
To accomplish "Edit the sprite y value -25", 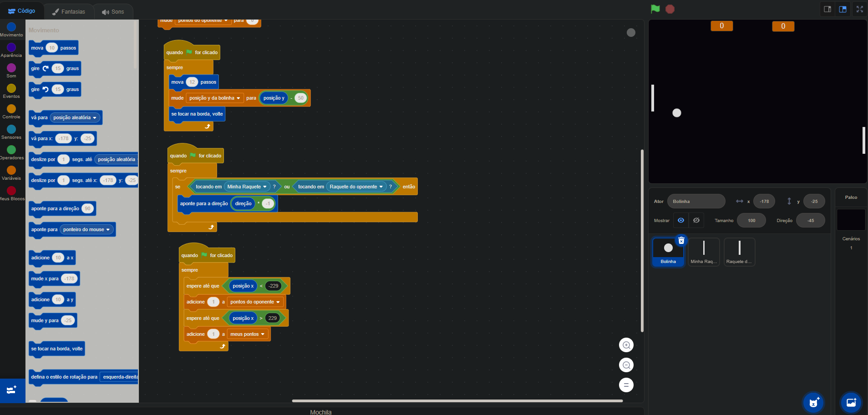I will tap(814, 201).
